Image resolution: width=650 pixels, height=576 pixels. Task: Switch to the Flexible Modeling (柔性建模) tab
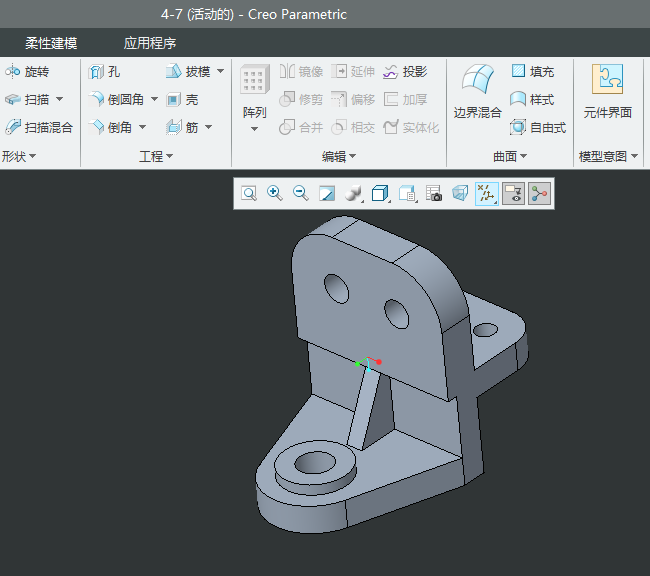(51, 43)
